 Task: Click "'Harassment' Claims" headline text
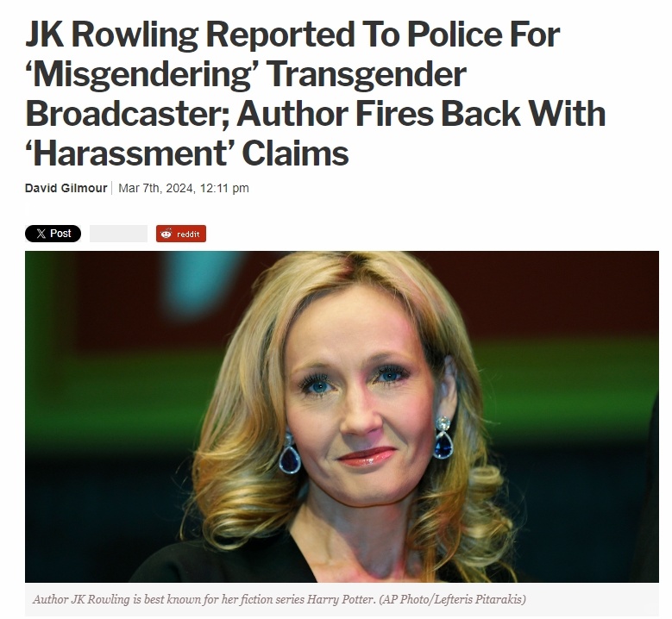coord(187,153)
